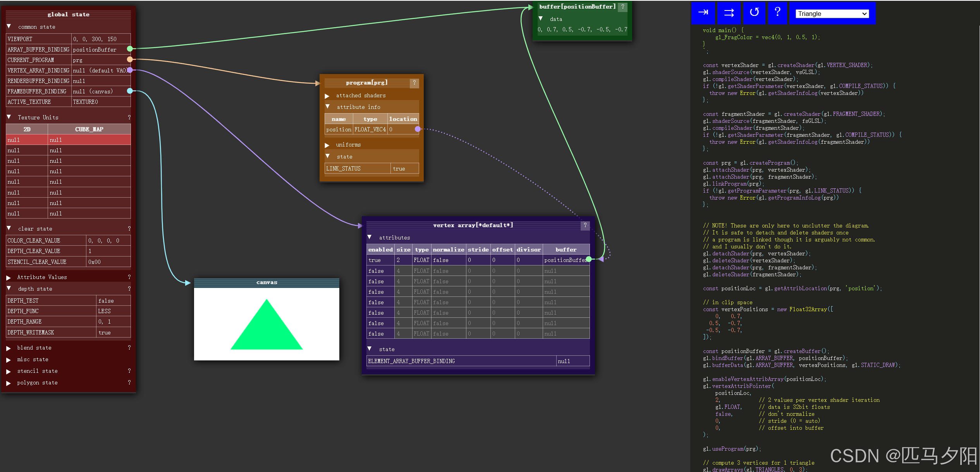Open help on vertex array panel

(x=585, y=225)
